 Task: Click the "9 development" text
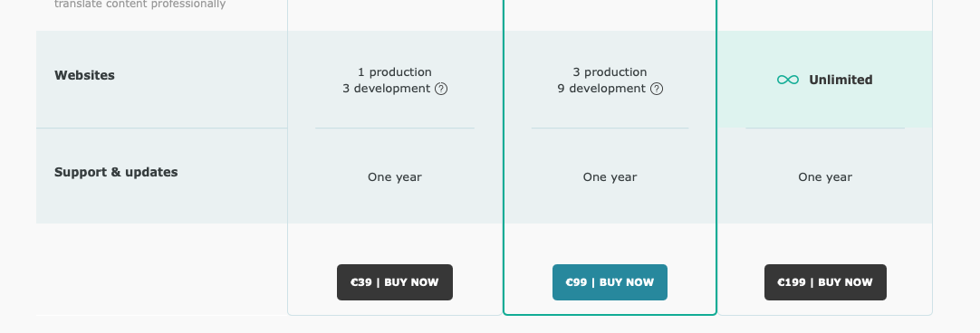pyautogui.click(x=601, y=89)
